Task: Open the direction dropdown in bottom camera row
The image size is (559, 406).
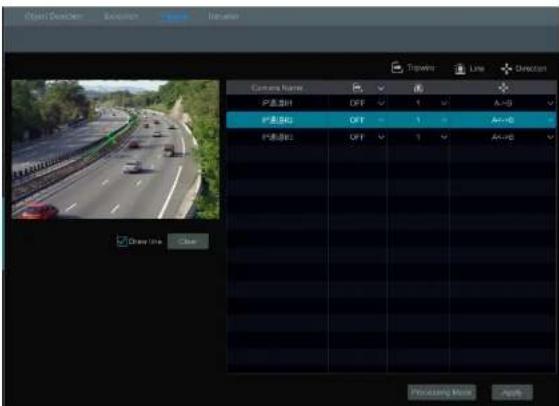Action: [x=551, y=137]
